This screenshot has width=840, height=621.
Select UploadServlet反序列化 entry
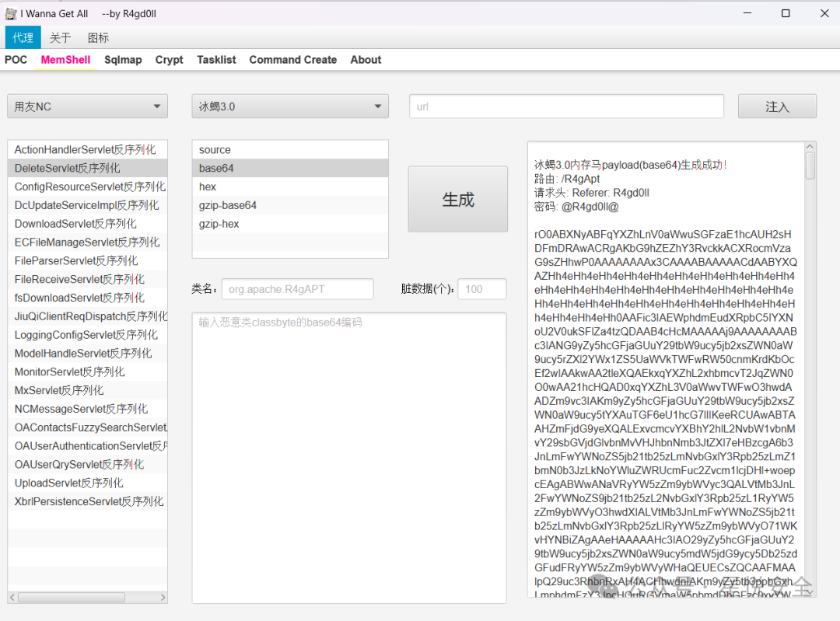point(87,483)
